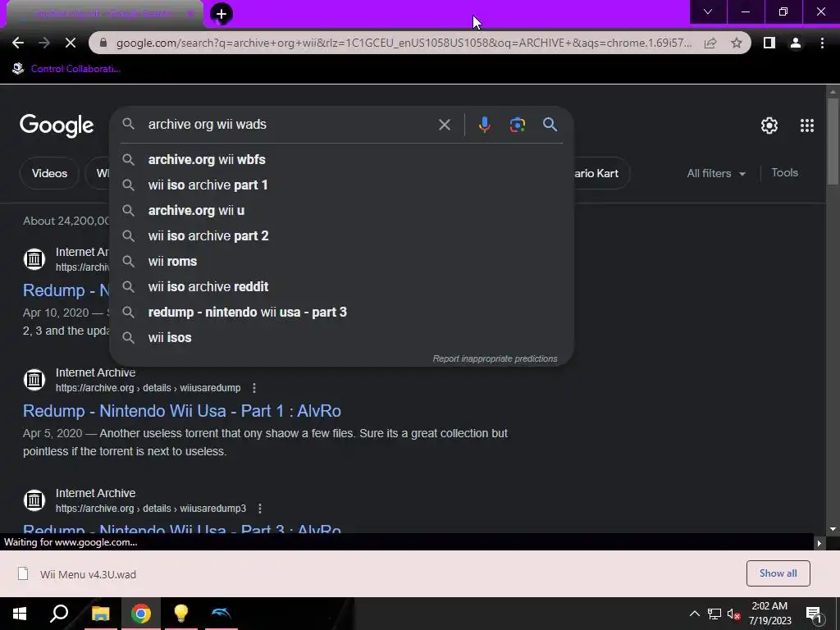840x630 pixels.
Task: Open search Tools
Action: 784,173
